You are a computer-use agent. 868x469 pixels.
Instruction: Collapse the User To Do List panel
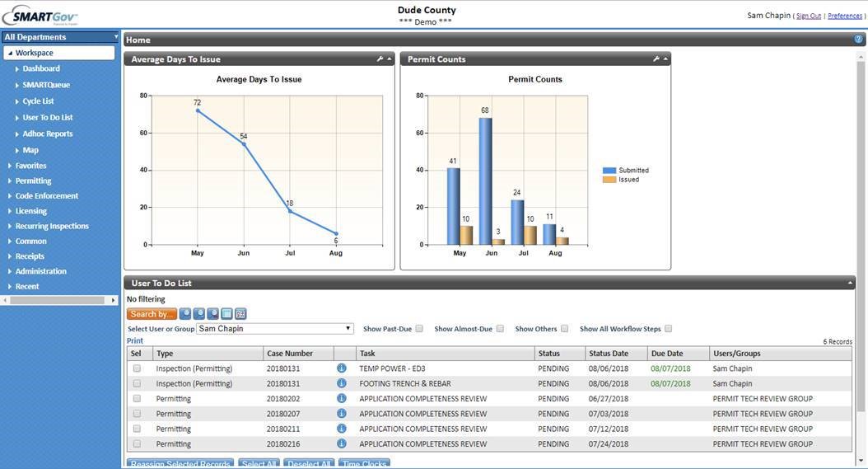coord(851,284)
